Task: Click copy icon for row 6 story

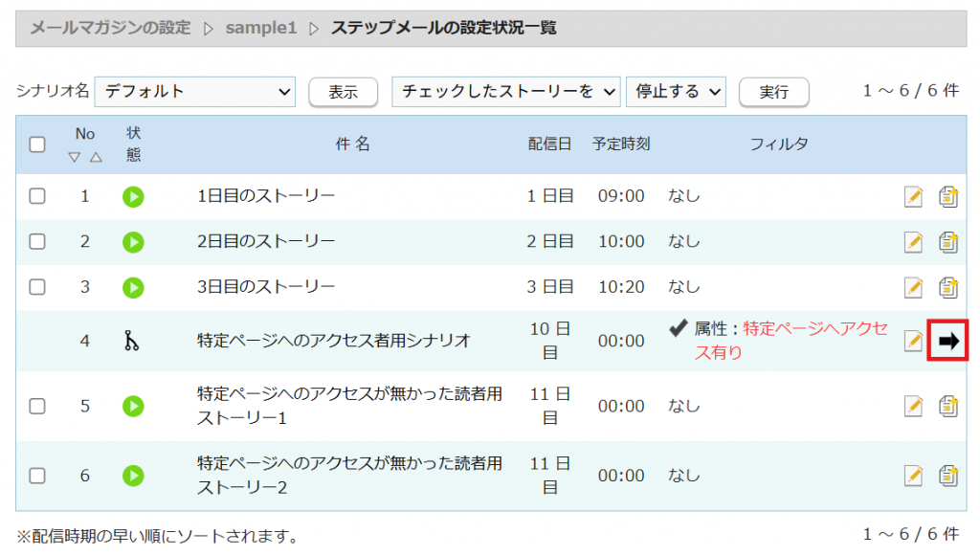Action: [x=947, y=475]
